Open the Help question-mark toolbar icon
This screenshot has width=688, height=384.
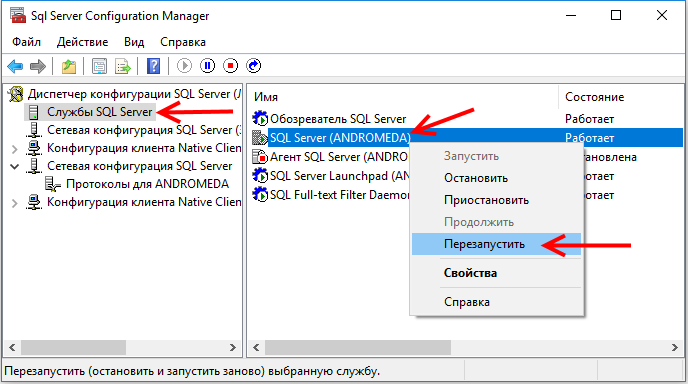pos(153,66)
